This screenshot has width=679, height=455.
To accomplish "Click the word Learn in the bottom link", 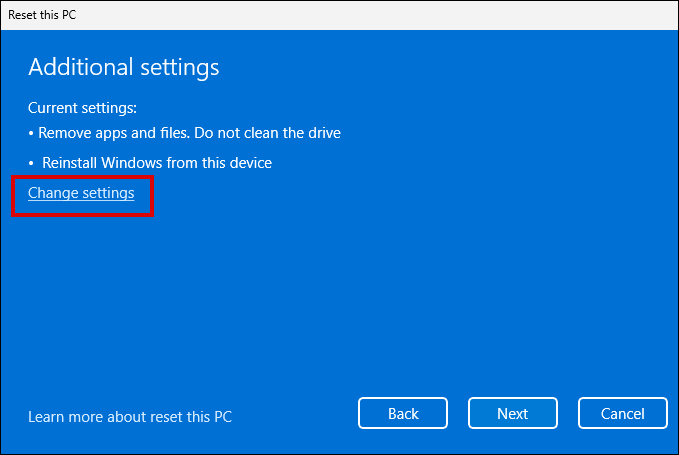I will 47,416.
